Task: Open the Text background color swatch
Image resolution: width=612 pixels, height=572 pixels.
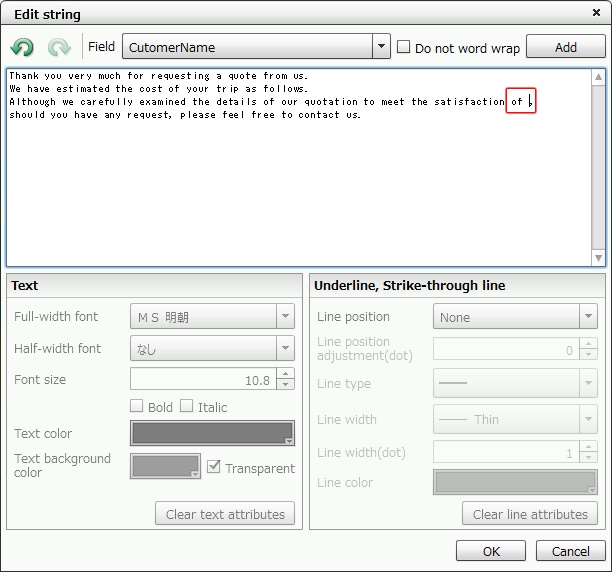Action: click(x=165, y=466)
